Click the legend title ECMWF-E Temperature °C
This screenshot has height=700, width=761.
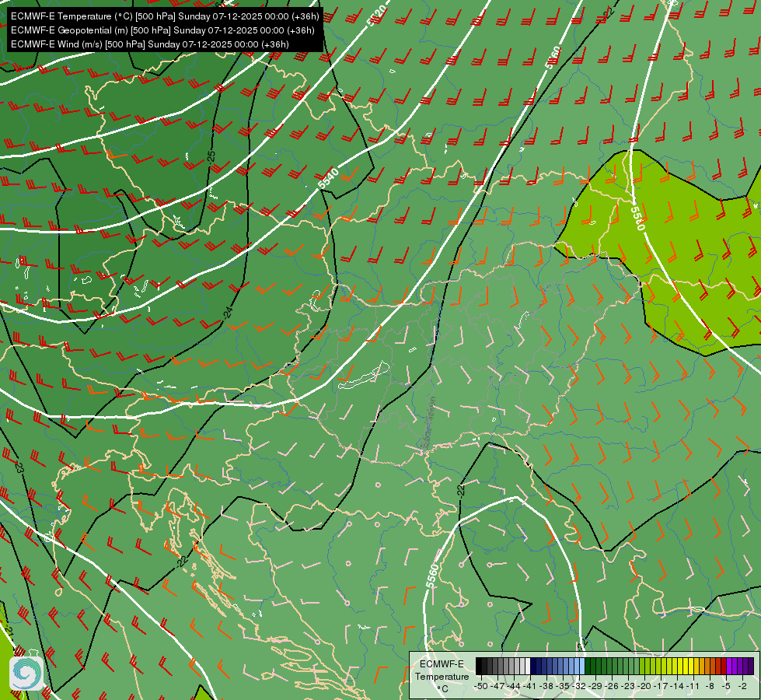442,676
